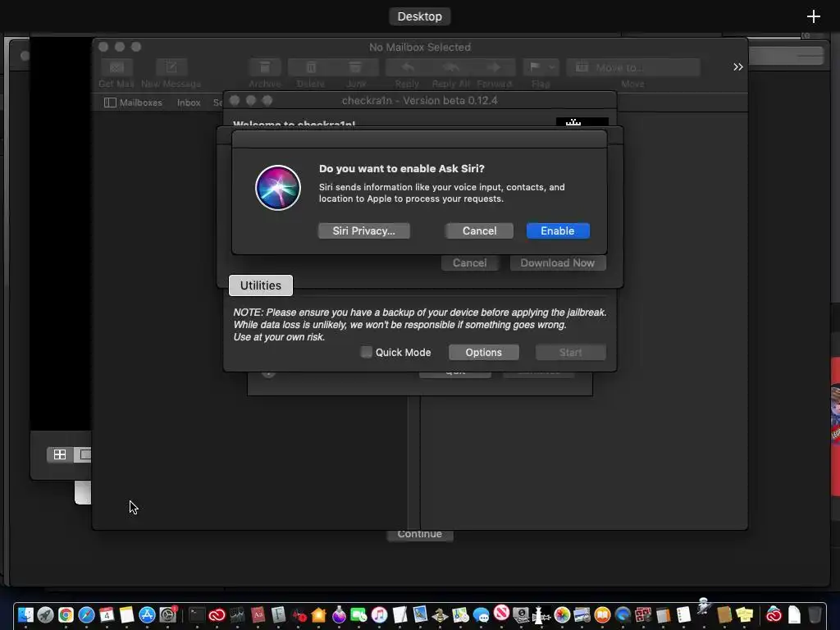Open Automator from the Dock
The width and height of the screenshot is (840, 630).
[x=703, y=607]
